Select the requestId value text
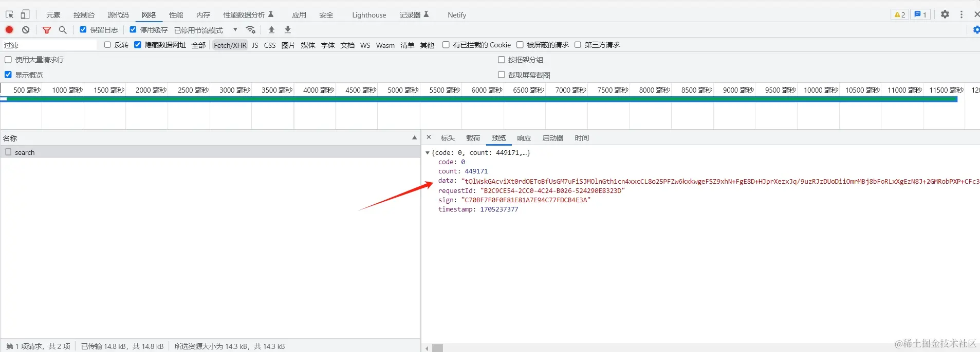980x352 pixels. tap(552, 190)
